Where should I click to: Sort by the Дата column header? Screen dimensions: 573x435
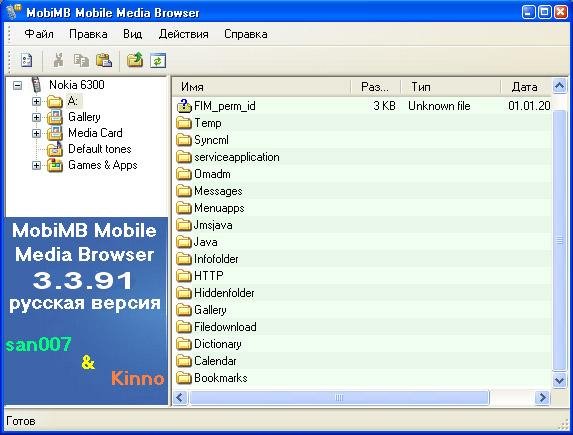tap(526, 87)
